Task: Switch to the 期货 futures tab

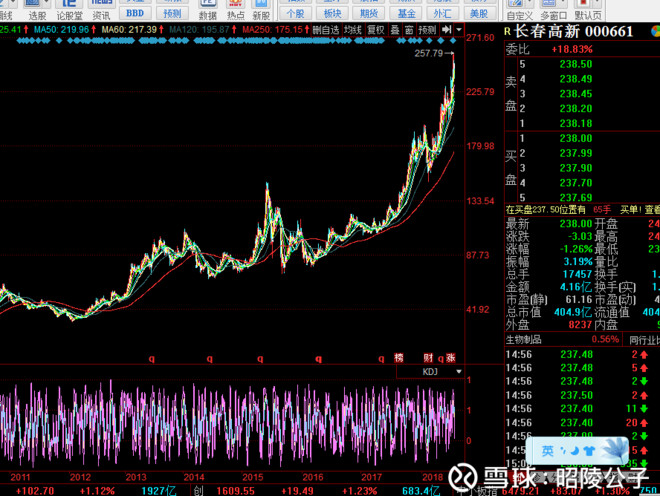Action: tap(369, 13)
